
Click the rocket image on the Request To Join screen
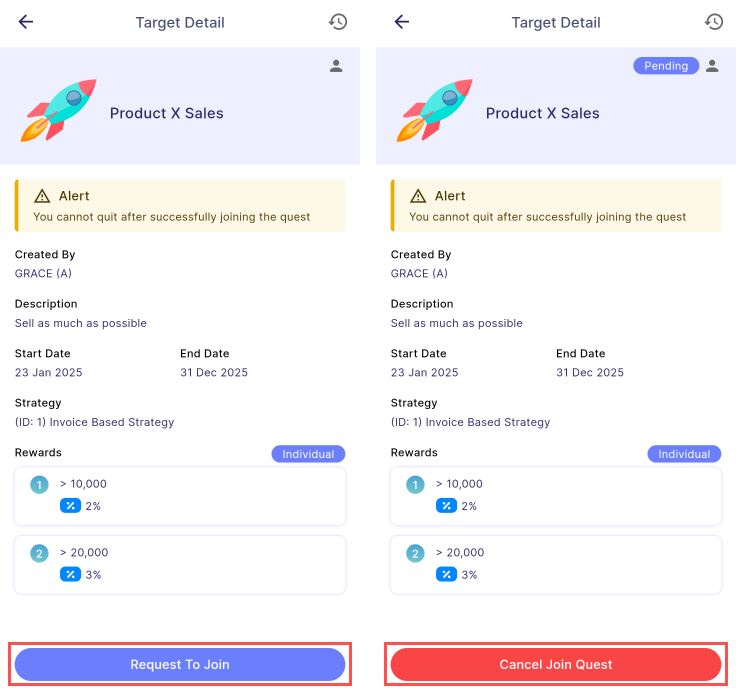pyautogui.click(x=59, y=110)
